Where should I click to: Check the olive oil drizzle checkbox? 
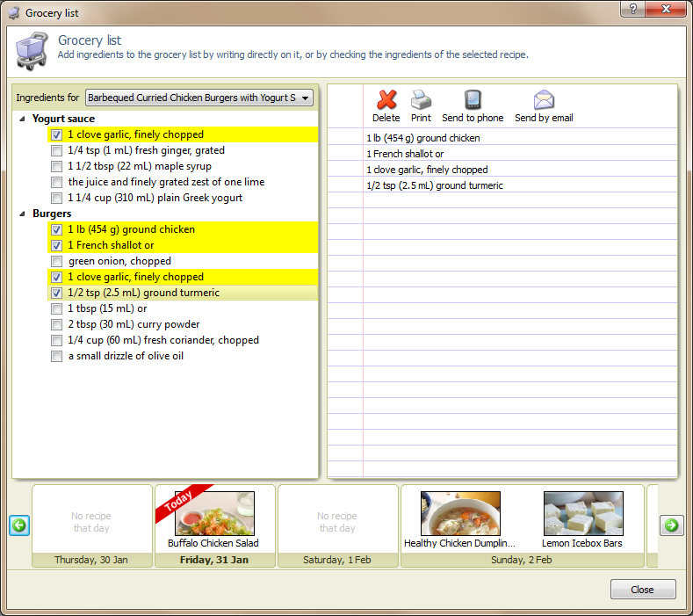(x=56, y=356)
